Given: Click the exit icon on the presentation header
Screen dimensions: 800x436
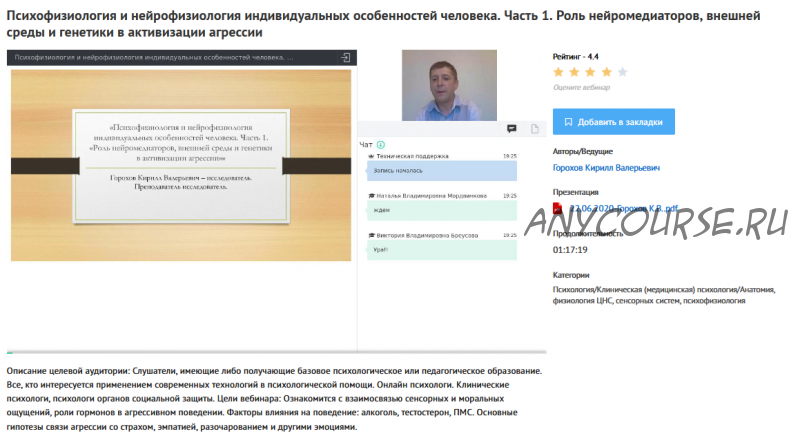Looking at the screenshot, I should pyautogui.click(x=345, y=58).
